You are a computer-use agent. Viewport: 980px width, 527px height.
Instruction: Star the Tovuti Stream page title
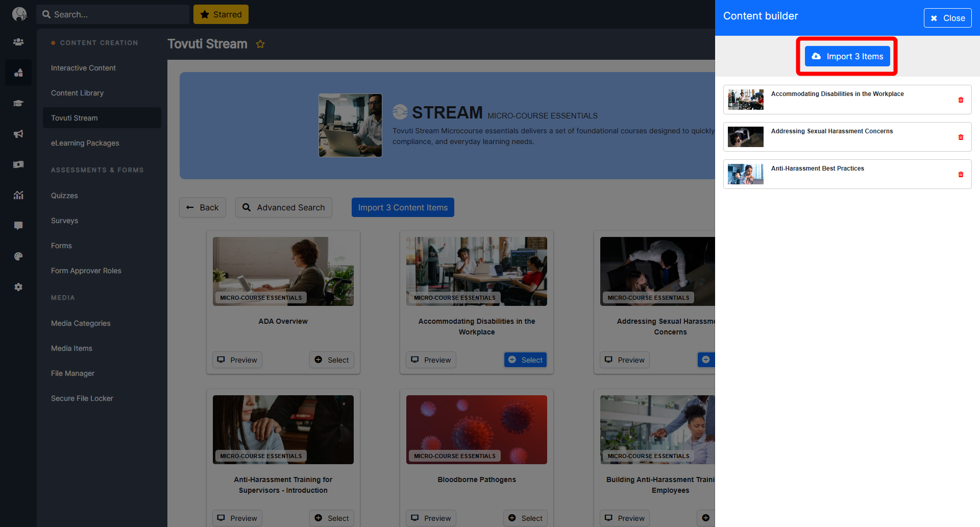tap(260, 44)
